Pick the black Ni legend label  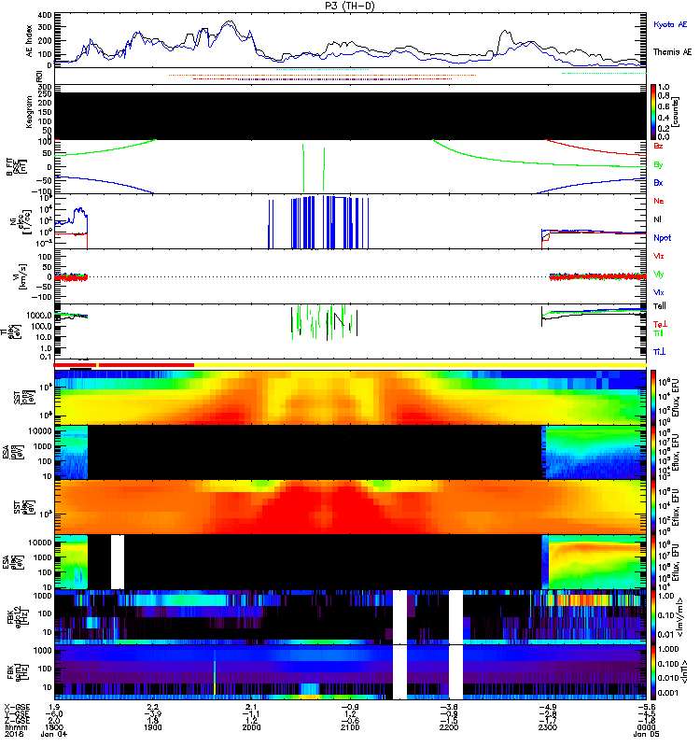point(657,219)
